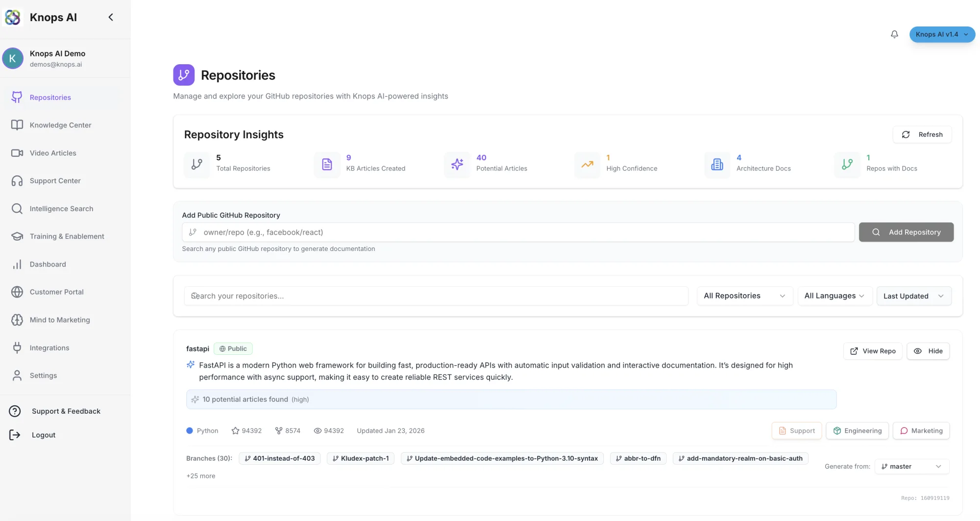Click the watchers eye icon 94392
The height and width of the screenshot is (521, 980).
click(318, 431)
